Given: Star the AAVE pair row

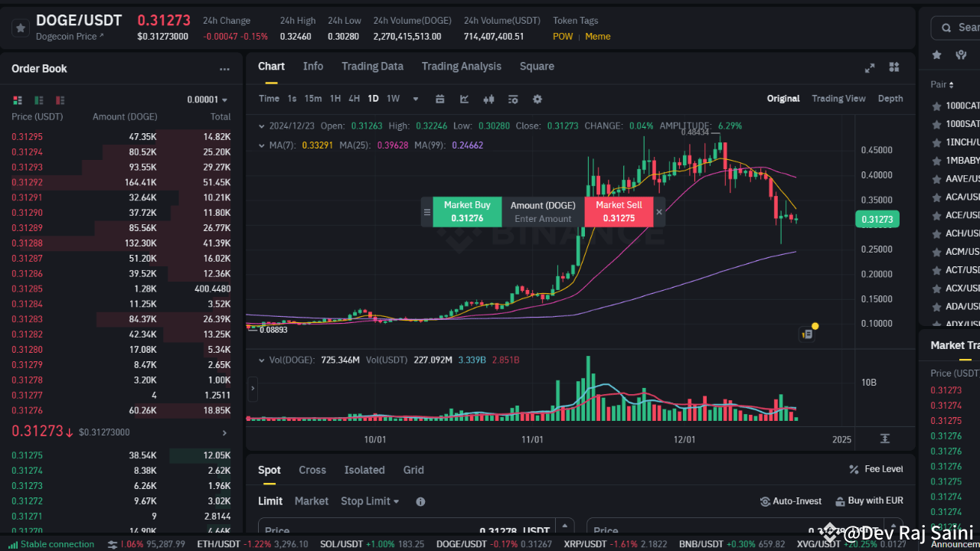Looking at the screenshot, I should [x=936, y=179].
